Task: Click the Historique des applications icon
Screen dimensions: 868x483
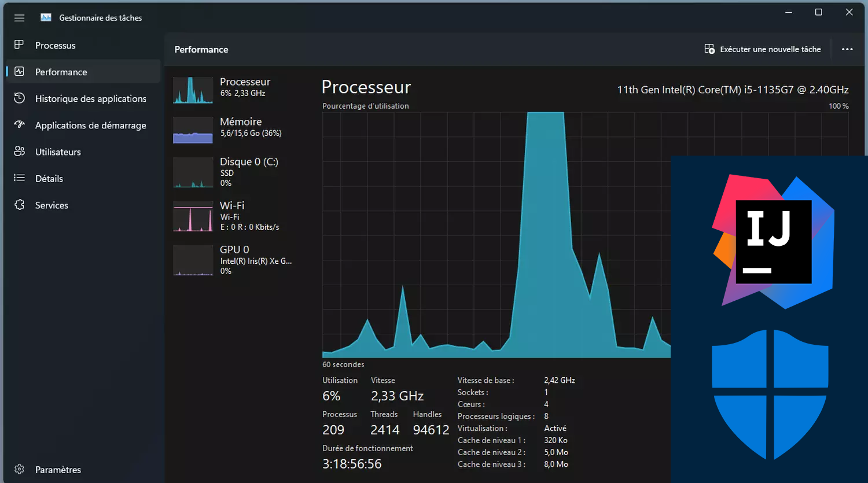Action: [x=19, y=98]
